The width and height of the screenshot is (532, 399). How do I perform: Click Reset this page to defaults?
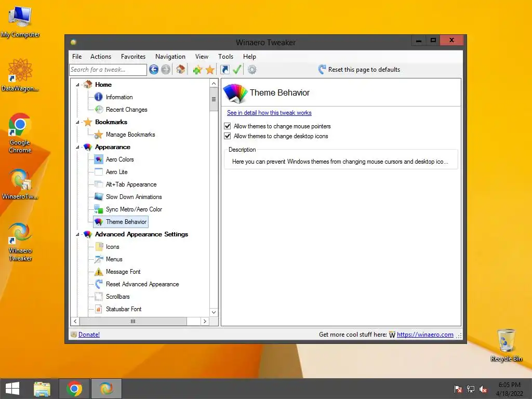pyautogui.click(x=359, y=70)
